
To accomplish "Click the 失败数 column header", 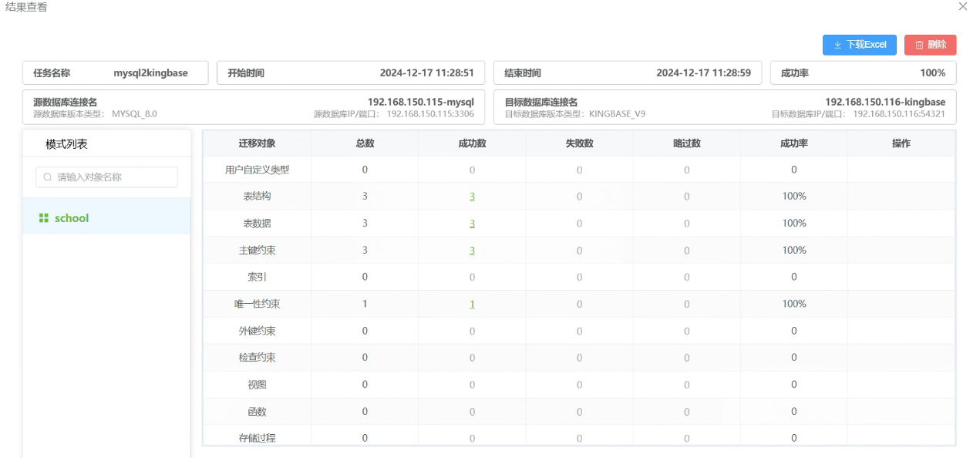I will pos(579,143).
